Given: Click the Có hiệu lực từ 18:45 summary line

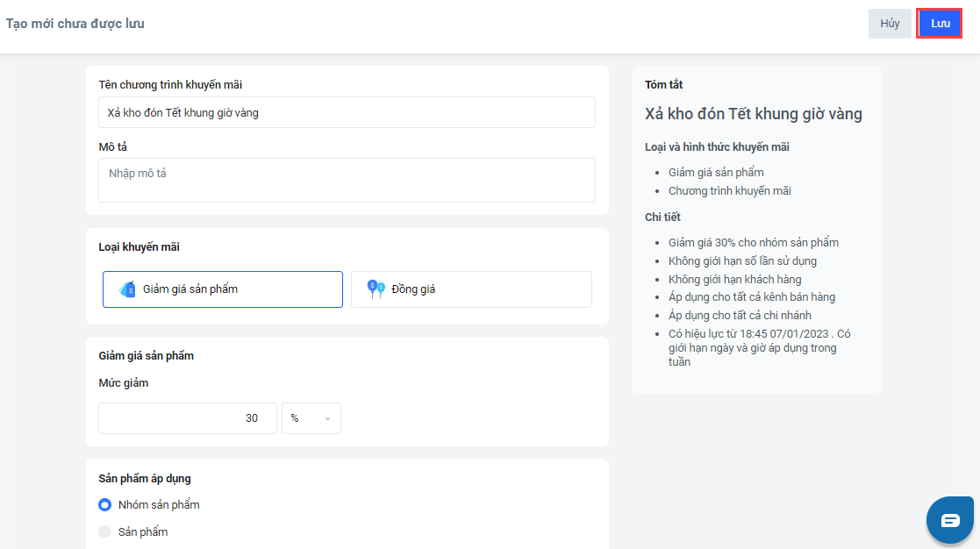Looking at the screenshot, I should (x=759, y=334).
